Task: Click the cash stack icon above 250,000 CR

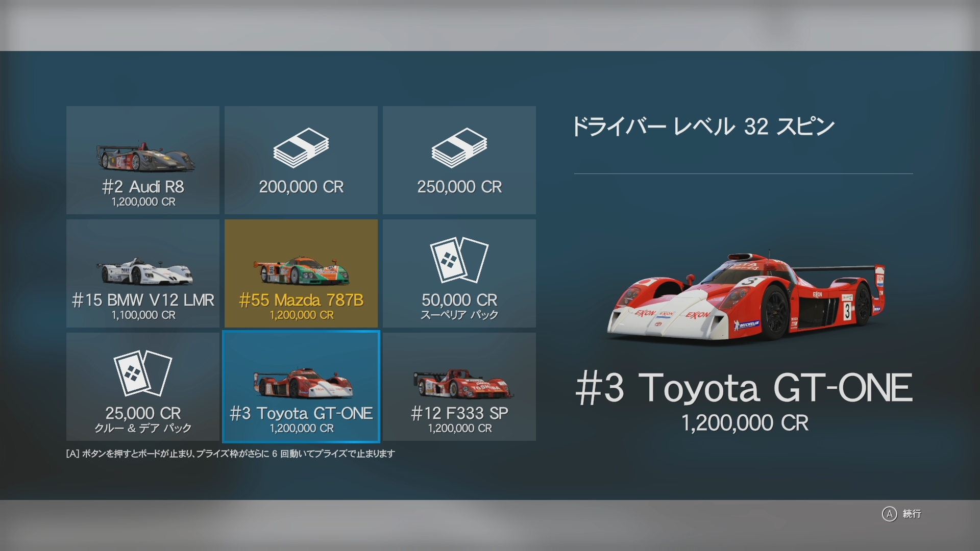Action: 459,148
